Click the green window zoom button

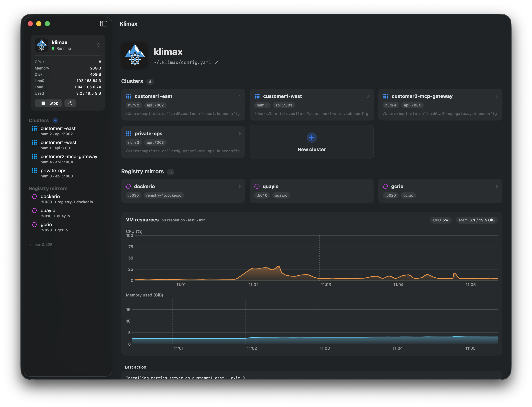[x=47, y=23]
